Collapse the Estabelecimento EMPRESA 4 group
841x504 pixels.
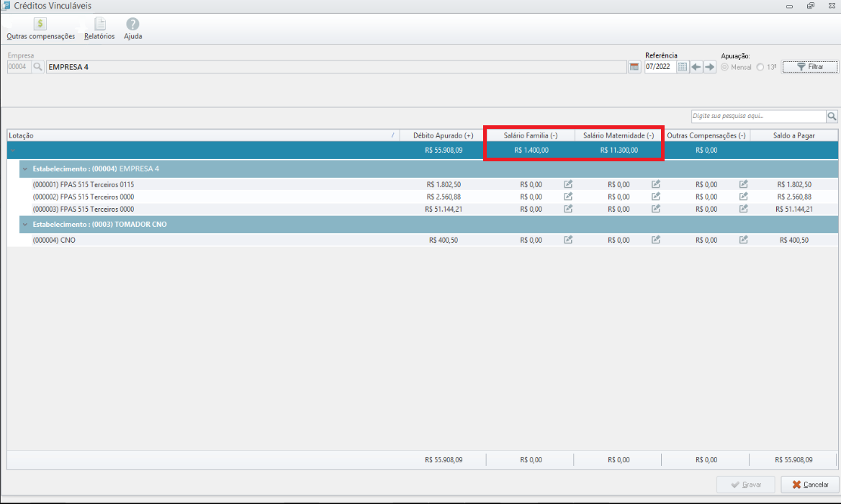(x=24, y=169)
